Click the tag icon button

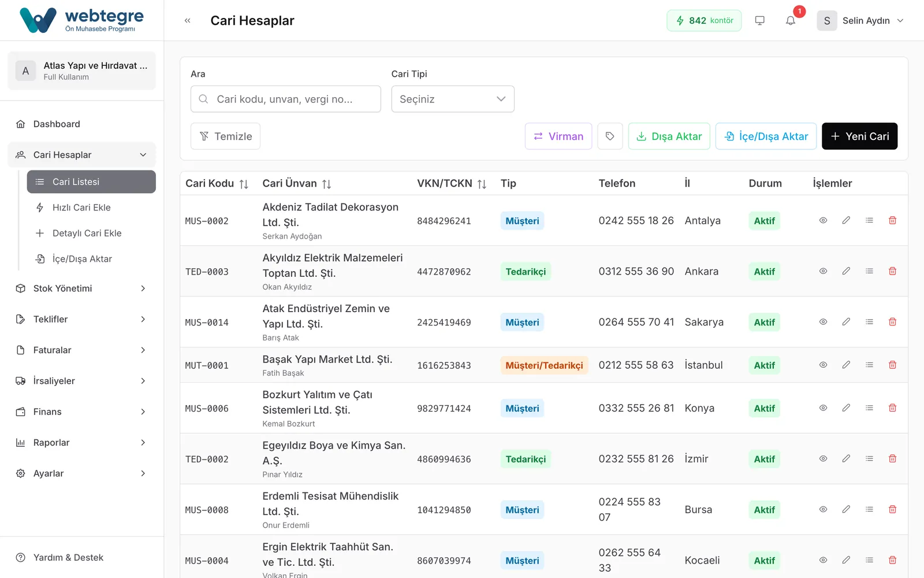point(610,136)
